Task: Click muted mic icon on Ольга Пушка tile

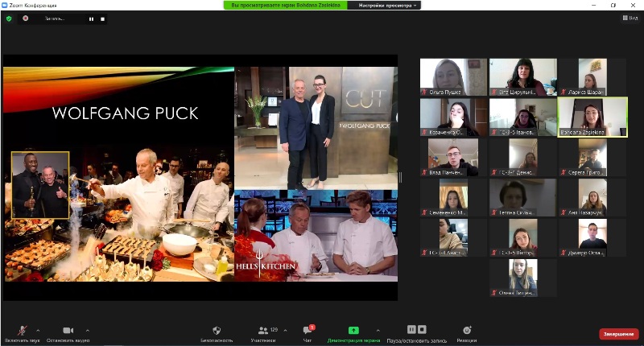Action: tap(425, 92)
